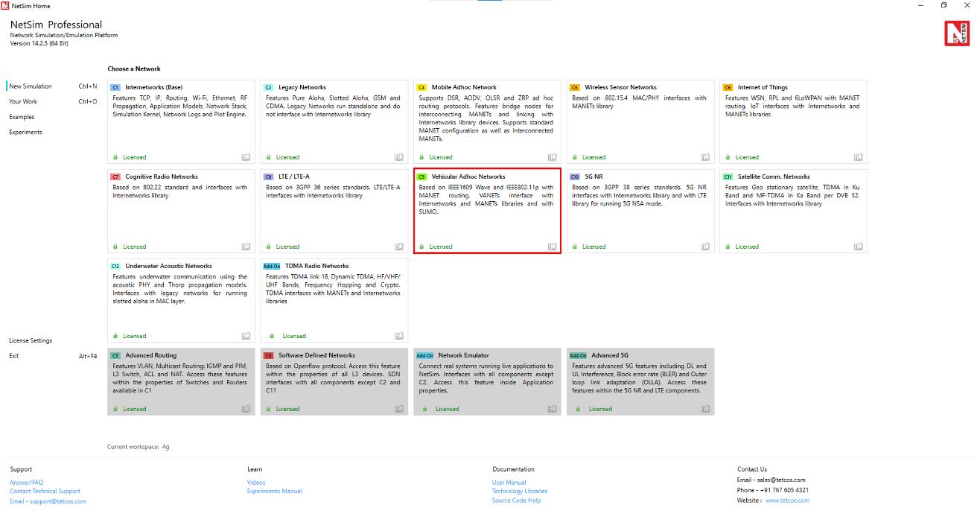Viewport: 980px width, 531px height.
Task: Select New Simulation in the left menu
Action: click(31, 86)
